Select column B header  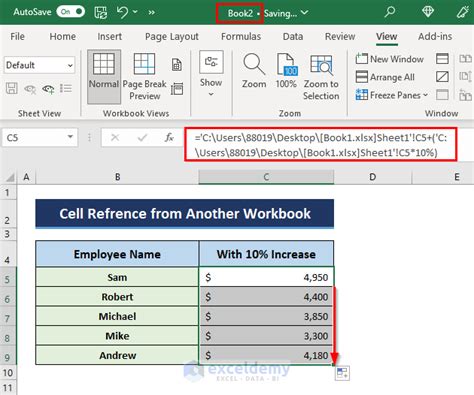coord(117,177)
